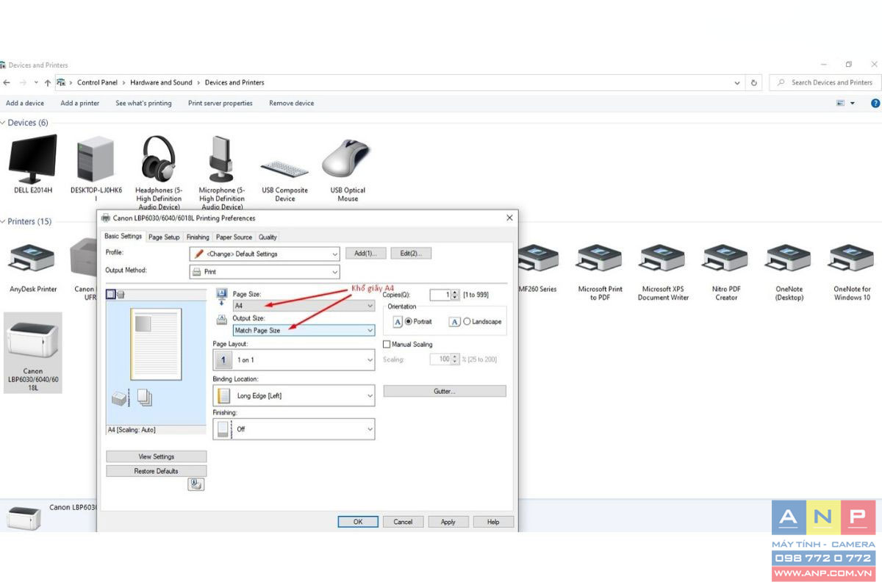
Task: Collapse the Devices (6) group
Action: 3,123
